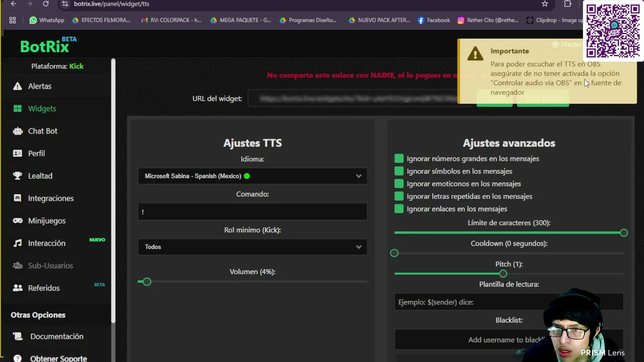Click the Pitch slider handle
This screenshot has height=362, width=644.
(503, 274)
